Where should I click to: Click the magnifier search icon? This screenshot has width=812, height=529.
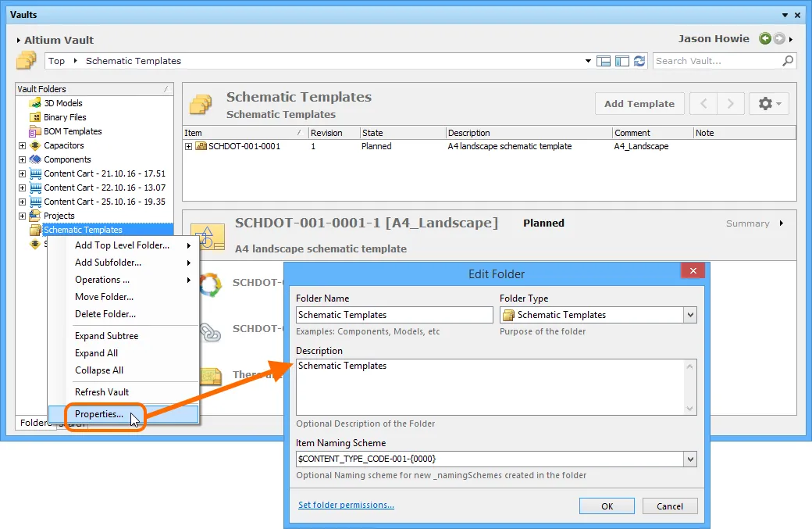788,61
